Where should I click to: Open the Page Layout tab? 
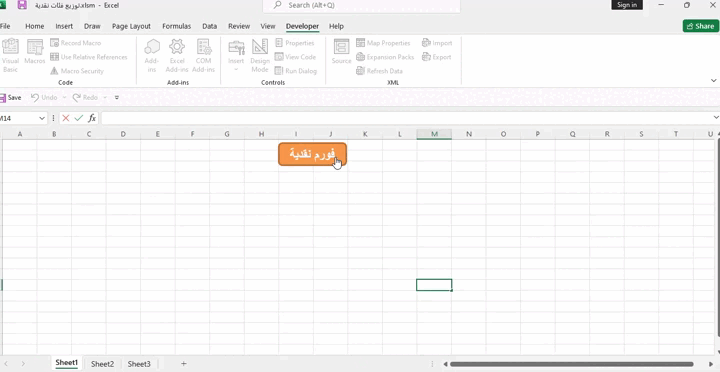point(131,26)
